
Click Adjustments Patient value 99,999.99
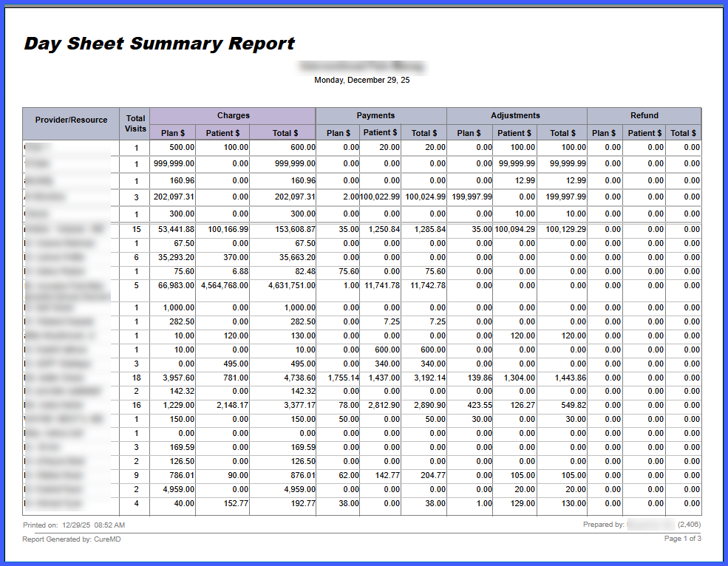(x=517, y=163)
